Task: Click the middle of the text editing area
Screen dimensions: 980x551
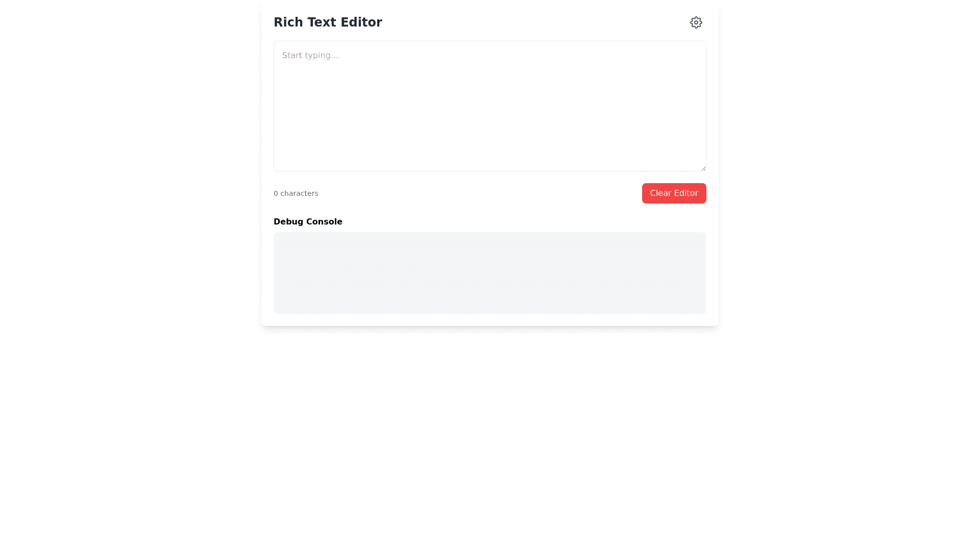Action: (489, 106)
